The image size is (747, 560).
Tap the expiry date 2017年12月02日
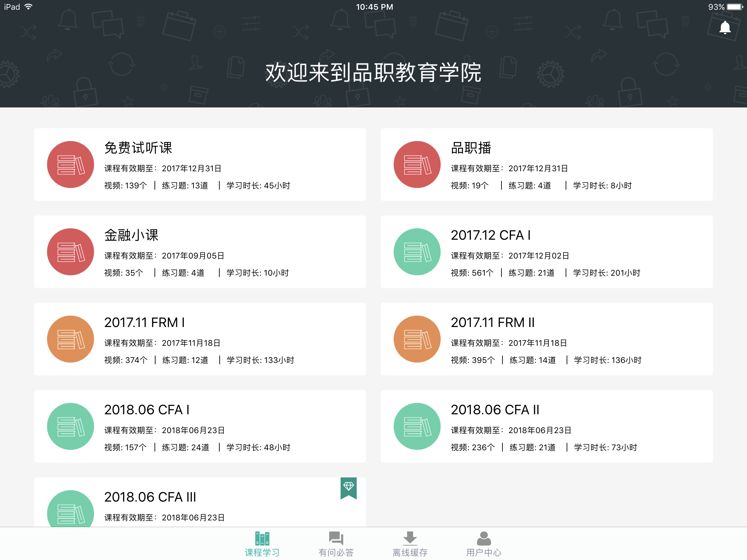tap(539, 255)
